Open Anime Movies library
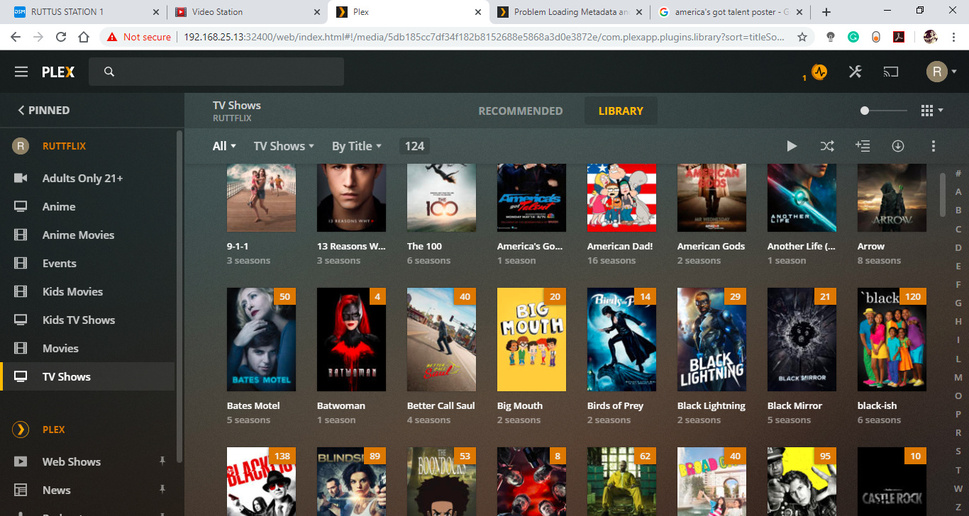 point(78,235)
